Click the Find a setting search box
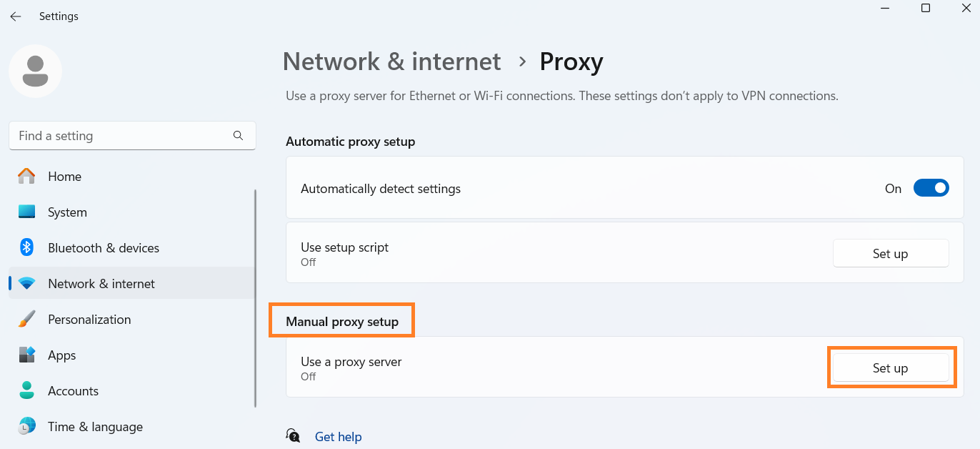 tap(121, 136)
